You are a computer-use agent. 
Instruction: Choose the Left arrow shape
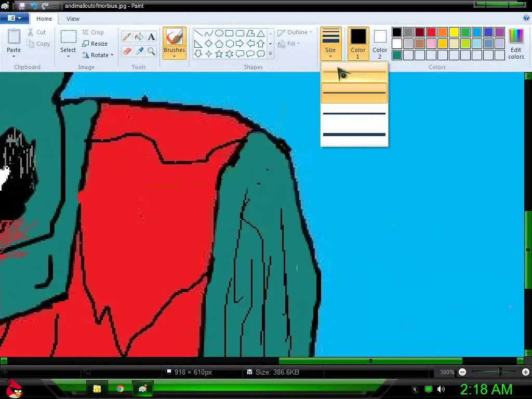pyautogui.click(x=250, y=44)
